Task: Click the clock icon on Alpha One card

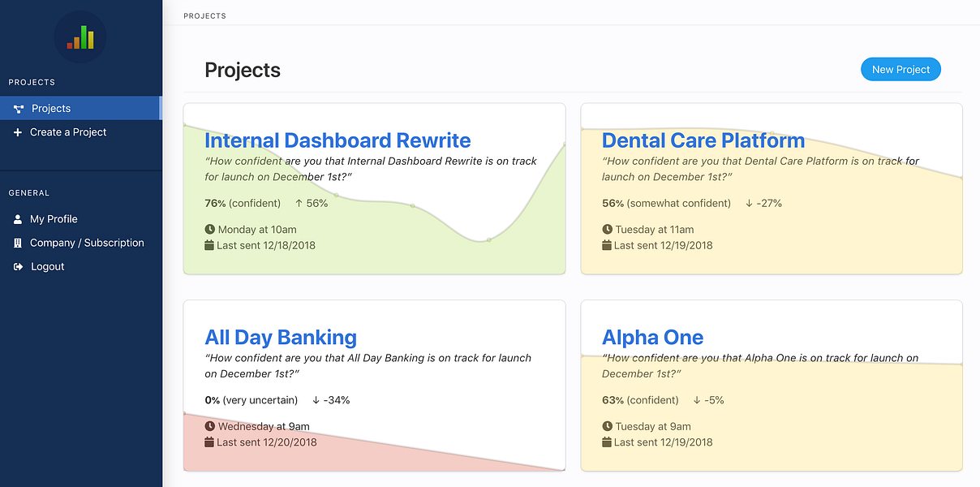Action: click(608, 426)
